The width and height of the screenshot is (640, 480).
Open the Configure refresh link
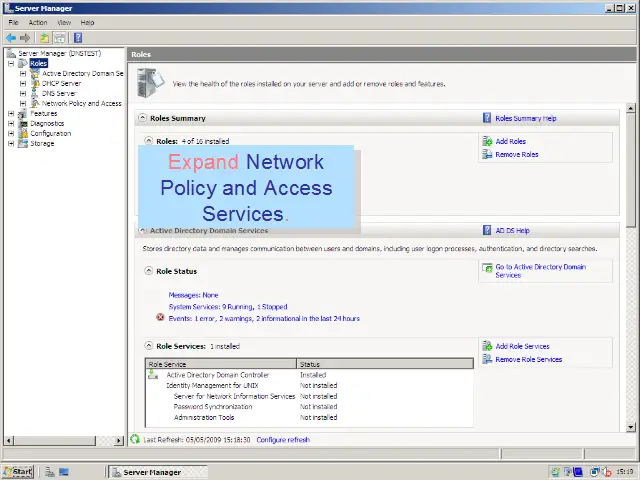(283, 440)
